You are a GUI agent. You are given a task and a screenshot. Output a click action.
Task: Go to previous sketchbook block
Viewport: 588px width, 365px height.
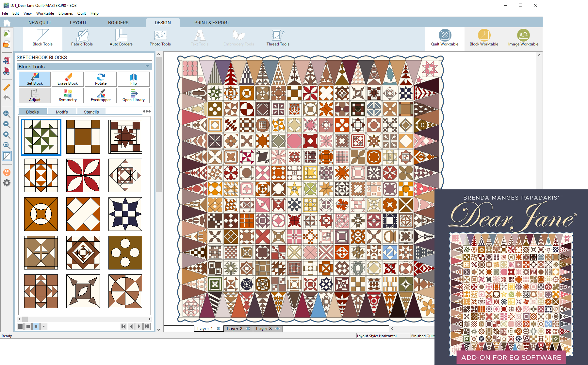(x=131, y=326)
